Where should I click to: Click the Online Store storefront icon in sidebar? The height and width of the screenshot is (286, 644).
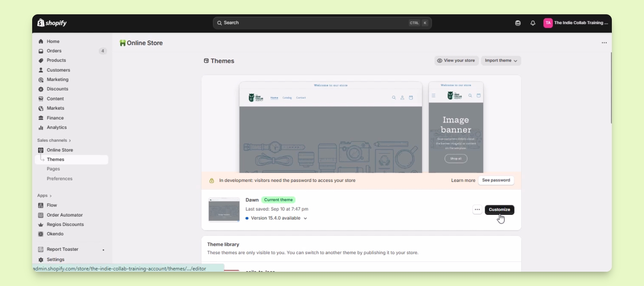point(40,150)
